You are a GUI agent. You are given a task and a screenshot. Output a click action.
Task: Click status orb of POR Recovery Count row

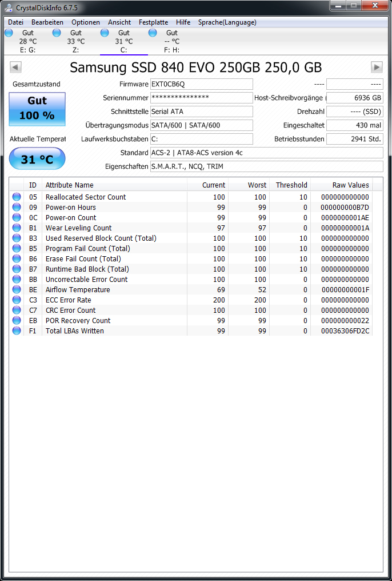point(17,320)
